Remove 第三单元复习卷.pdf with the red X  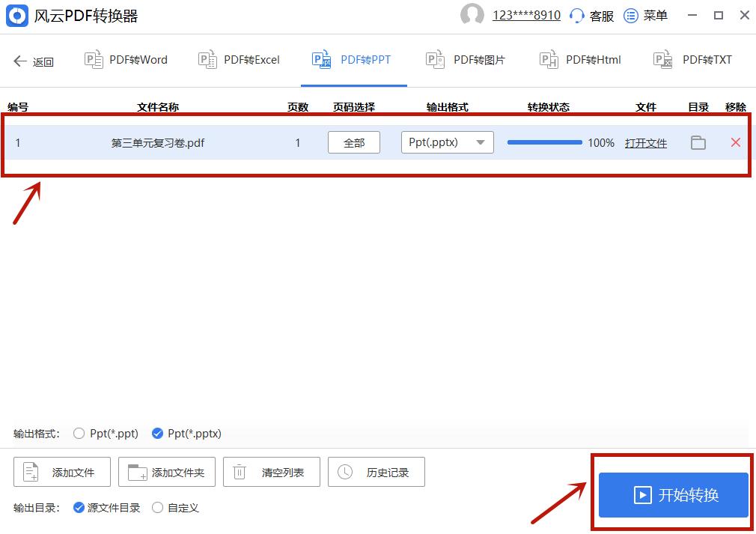pyautogui.click(x=735, y=142)
